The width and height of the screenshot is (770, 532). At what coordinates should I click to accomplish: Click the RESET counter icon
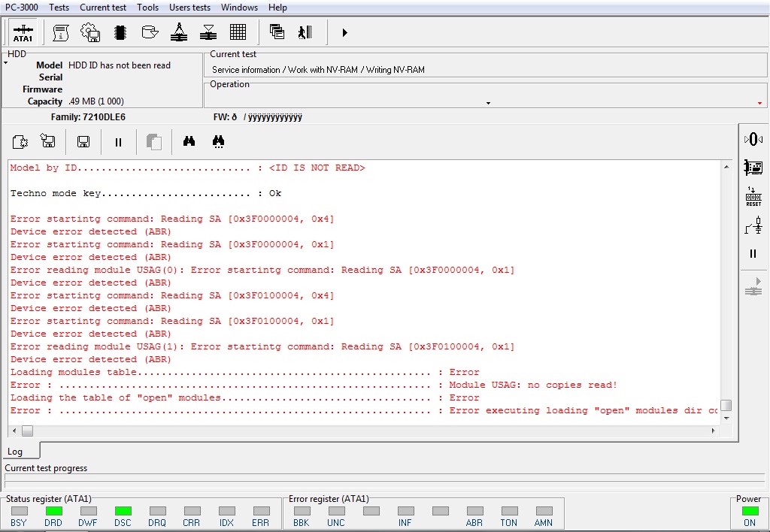click(x=753, y=196)
